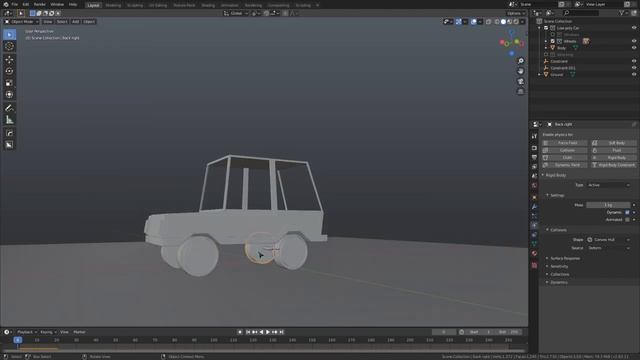Switch to the Sculpting workspace tab
The height and width of the screenshot is (360, 640).
coord(135,5)
